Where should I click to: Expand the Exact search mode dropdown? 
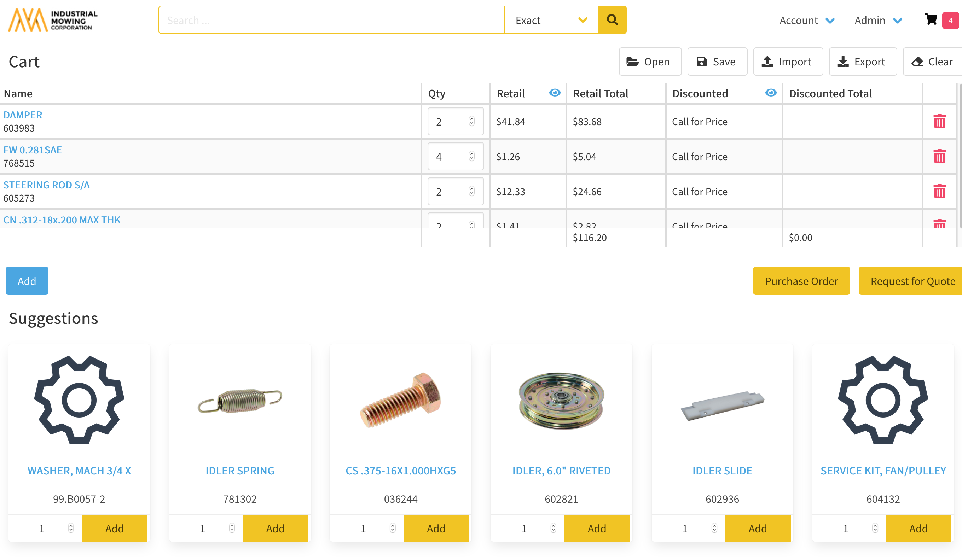[x=551, y=20]
